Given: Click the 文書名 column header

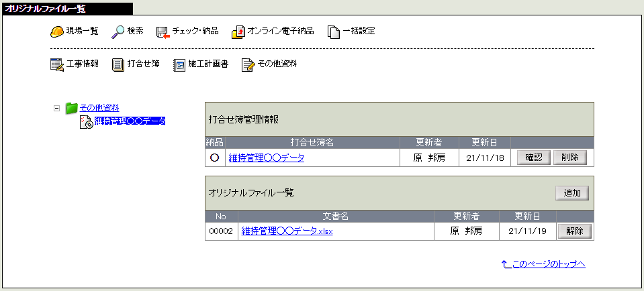Looking at the screenshot, I should [x=336, y=217].
